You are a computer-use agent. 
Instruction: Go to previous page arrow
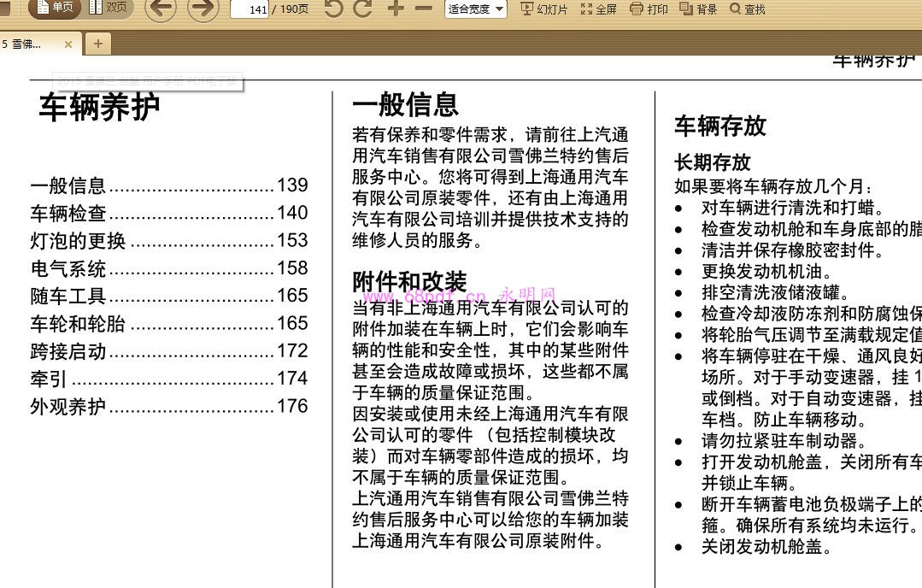click(161, 9)
